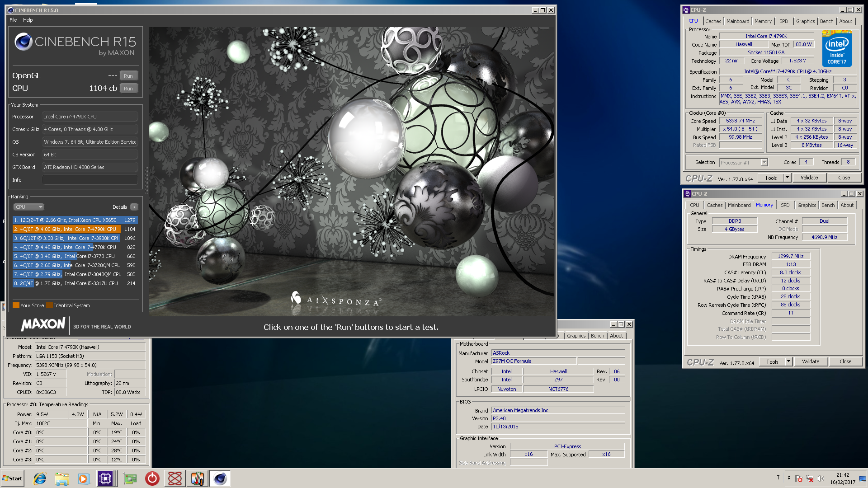868x488 pixels.
Task: Click motherboard model Z97M OC Formula
Action: [534, 361]
